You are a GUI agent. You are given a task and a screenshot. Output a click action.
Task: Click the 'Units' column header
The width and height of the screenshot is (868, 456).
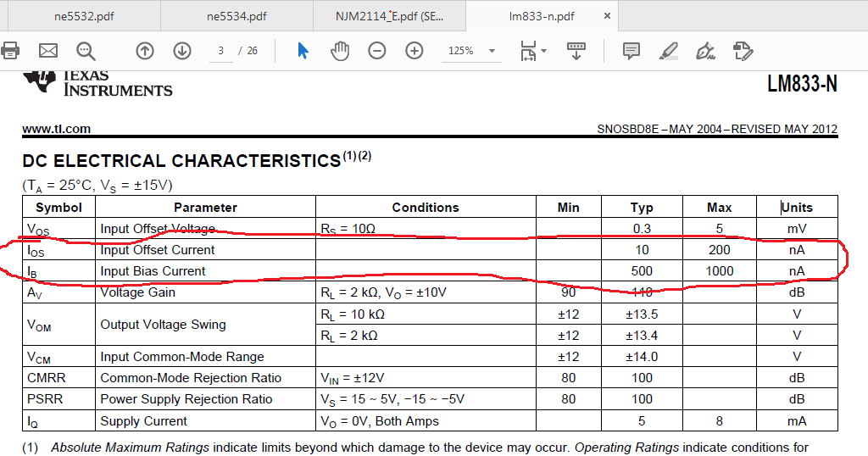point(797,208)
